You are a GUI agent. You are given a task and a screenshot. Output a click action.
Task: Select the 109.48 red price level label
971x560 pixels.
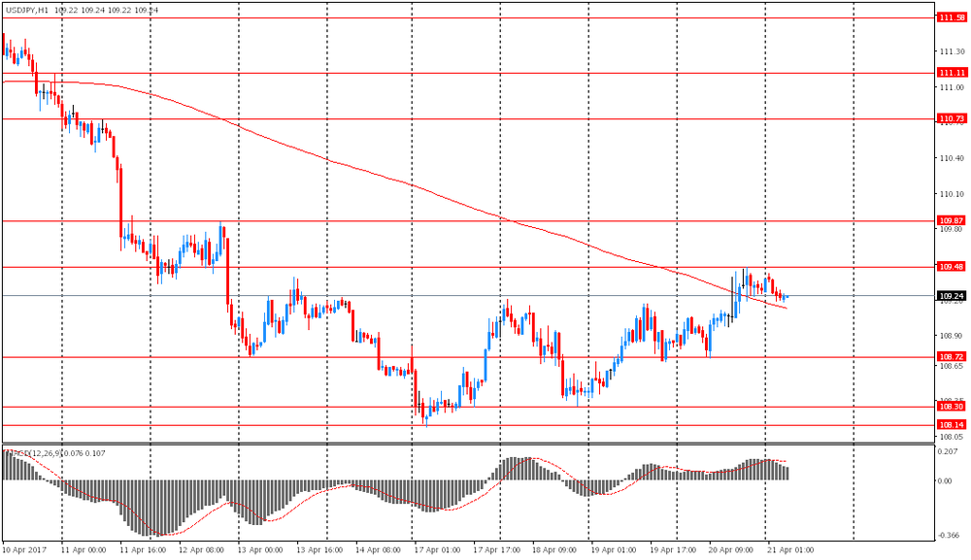pos(952,267)
